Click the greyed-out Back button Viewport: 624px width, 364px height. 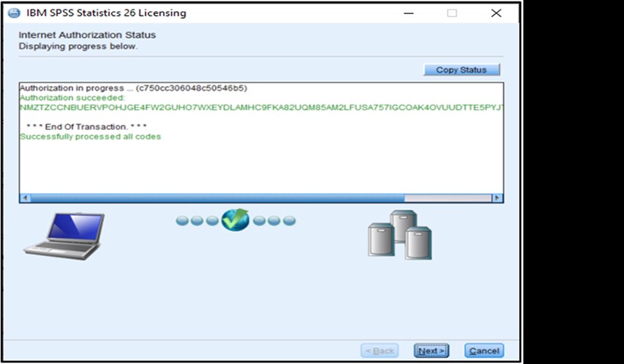[380, 351]
